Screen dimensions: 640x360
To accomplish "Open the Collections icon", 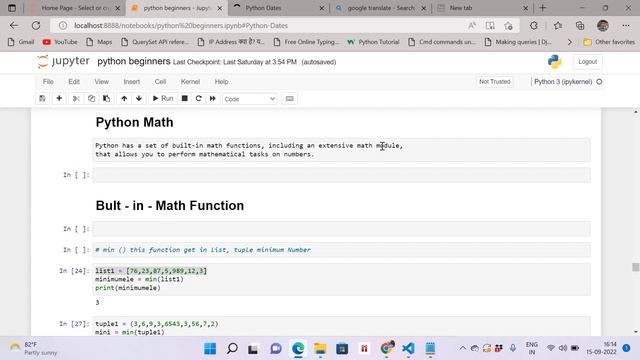I will point(580,25).
